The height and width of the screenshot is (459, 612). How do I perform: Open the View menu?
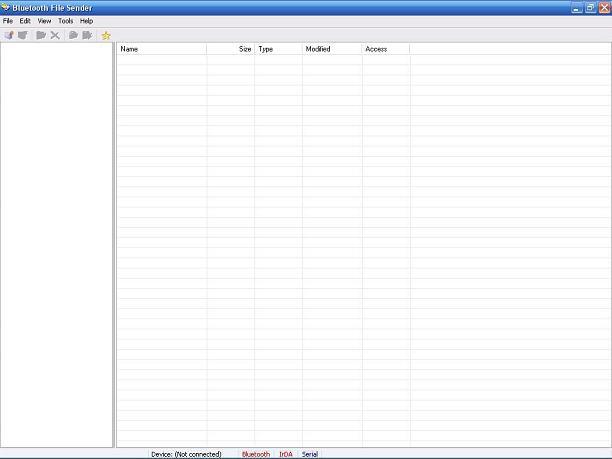tap(44, 21)
